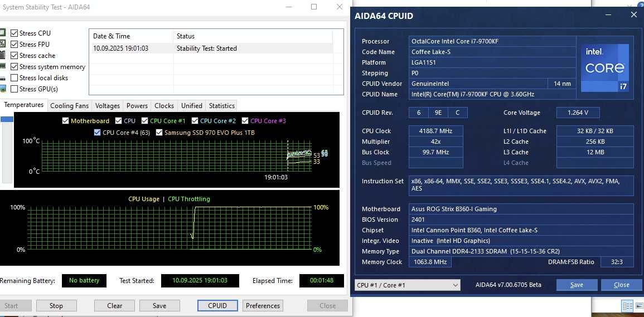The height and width of the screenshot is (317, 644).
Task: Click the DRAM:FSB Ratio value 32:3
Action: click(617, 262)
